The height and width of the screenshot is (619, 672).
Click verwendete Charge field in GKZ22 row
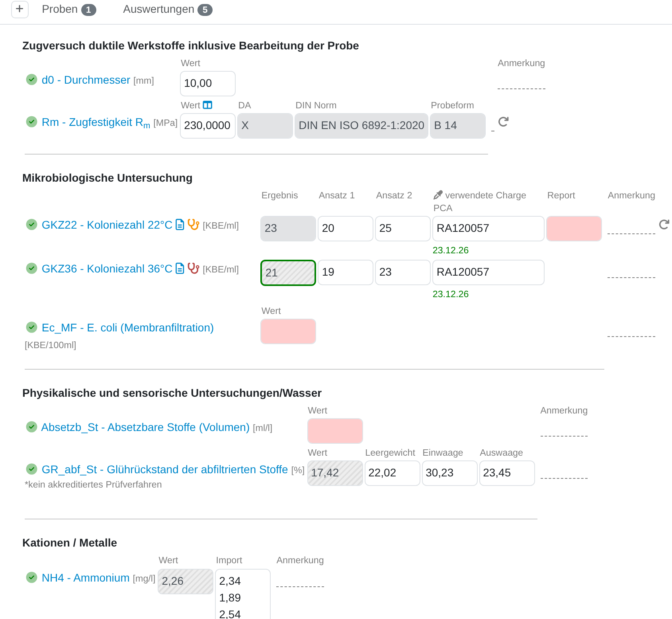488,229
